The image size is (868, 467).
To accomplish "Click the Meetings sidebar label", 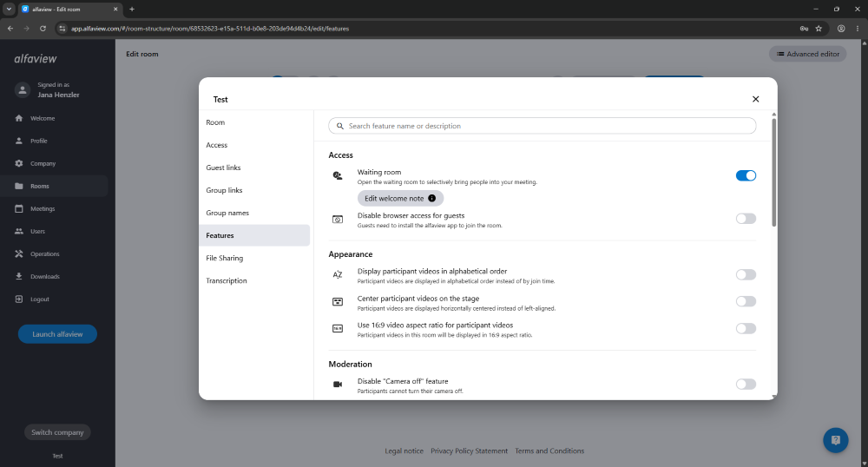I will coord(43,208).
